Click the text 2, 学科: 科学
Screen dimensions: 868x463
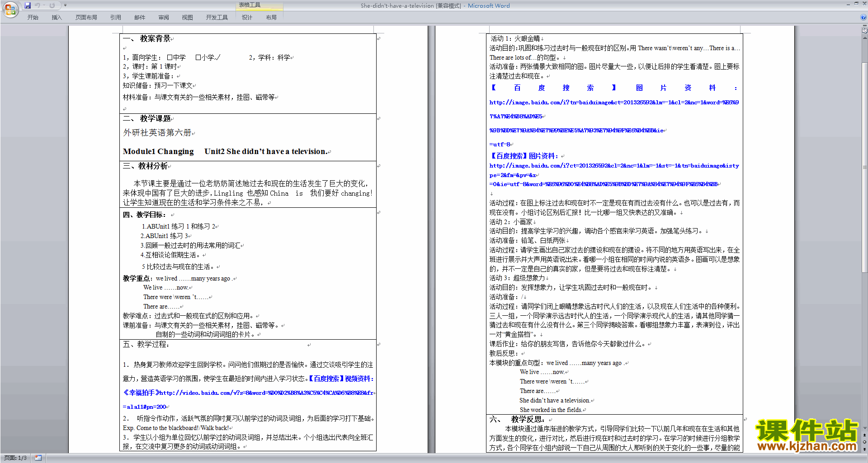[x=269, y=57]
